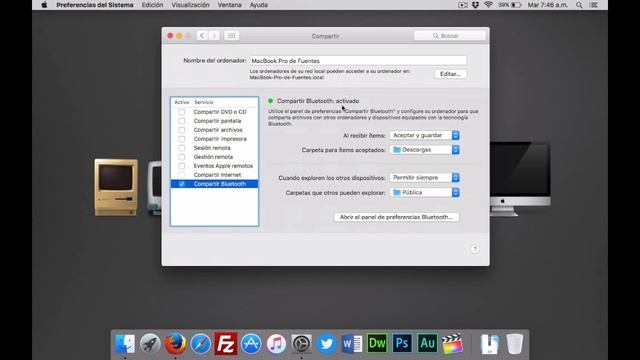This screenshot has height=360, width=640.
Task: Enable Compartir pantalla checkbox
Action: (182, 121)
